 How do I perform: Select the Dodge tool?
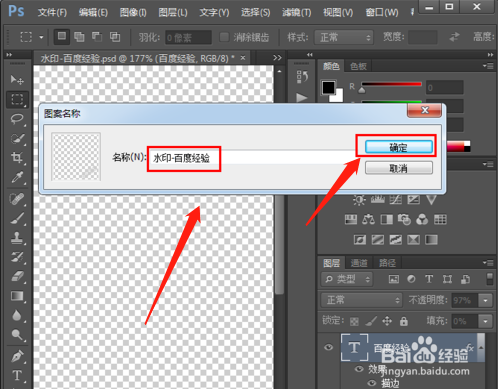coord(17,334)
